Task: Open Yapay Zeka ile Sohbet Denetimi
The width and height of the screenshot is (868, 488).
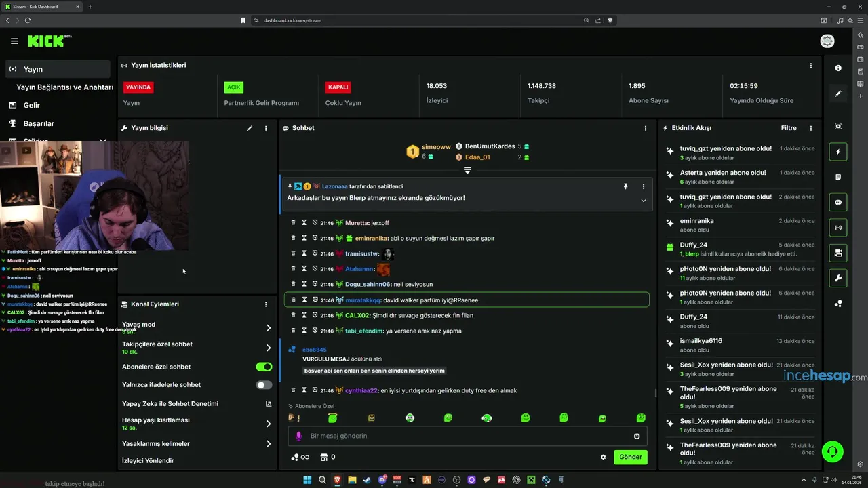Action: click(197, 404)
